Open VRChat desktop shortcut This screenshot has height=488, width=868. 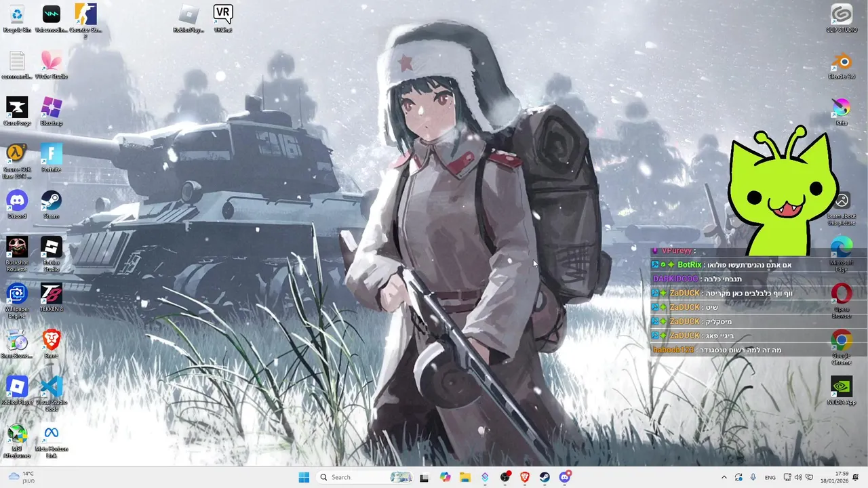223,19
